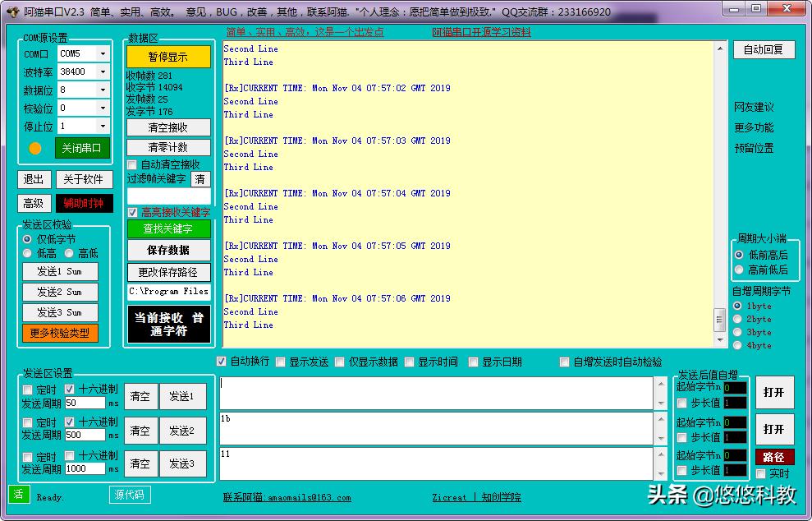812x521 pixels.
Task: Click the yellow 暂停显示 button
Action: [168, 57]
